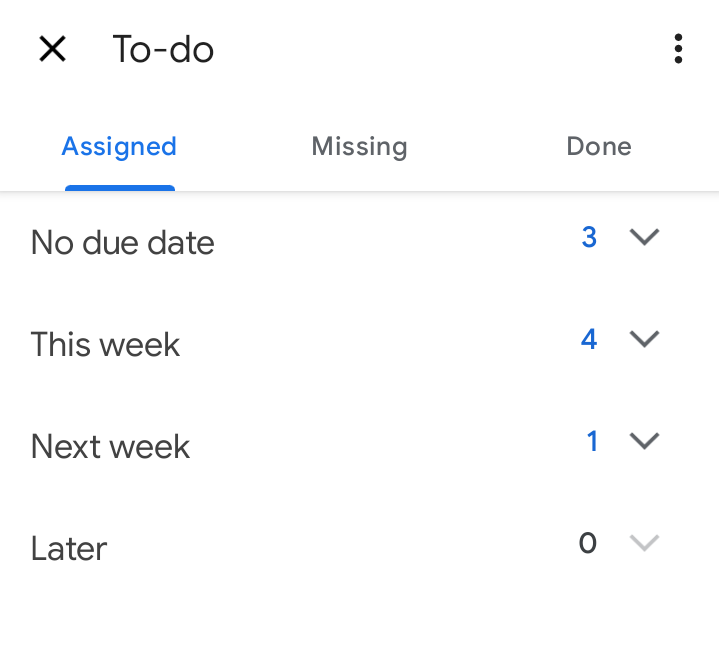Expand the Next week chevron arrow
The height and width of the screenshot is (648, 719).
click(x=644, y=441)
